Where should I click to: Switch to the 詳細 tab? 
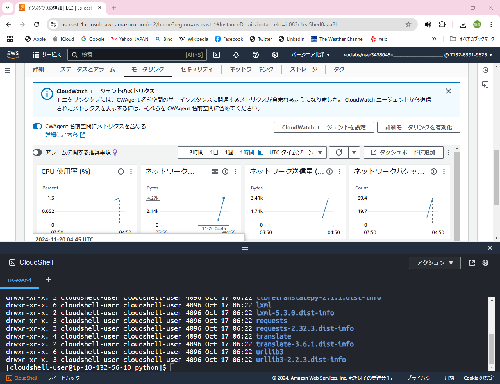(38, 70)
